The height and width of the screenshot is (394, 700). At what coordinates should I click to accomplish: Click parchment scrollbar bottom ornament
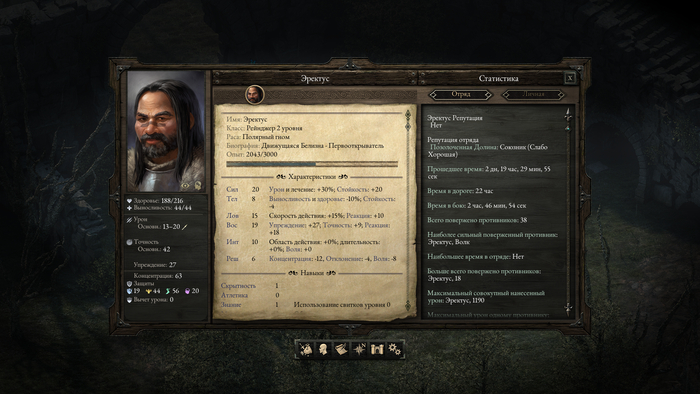pos(408,306)
